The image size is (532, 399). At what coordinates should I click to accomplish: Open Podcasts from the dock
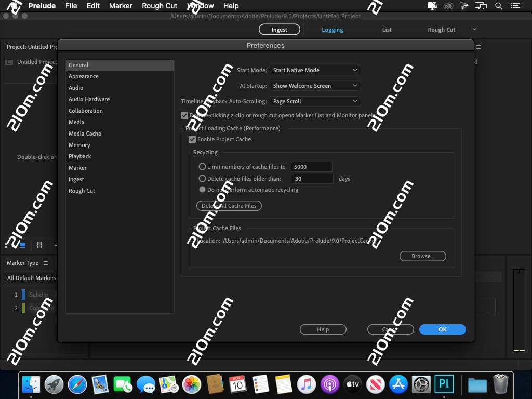coord(329,384)
